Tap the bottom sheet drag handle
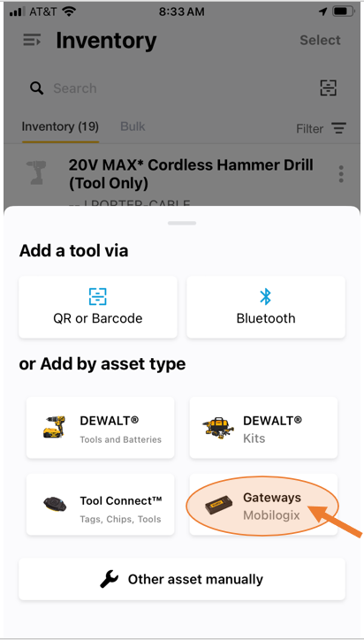The image size is (364, 640). (182, 224)
